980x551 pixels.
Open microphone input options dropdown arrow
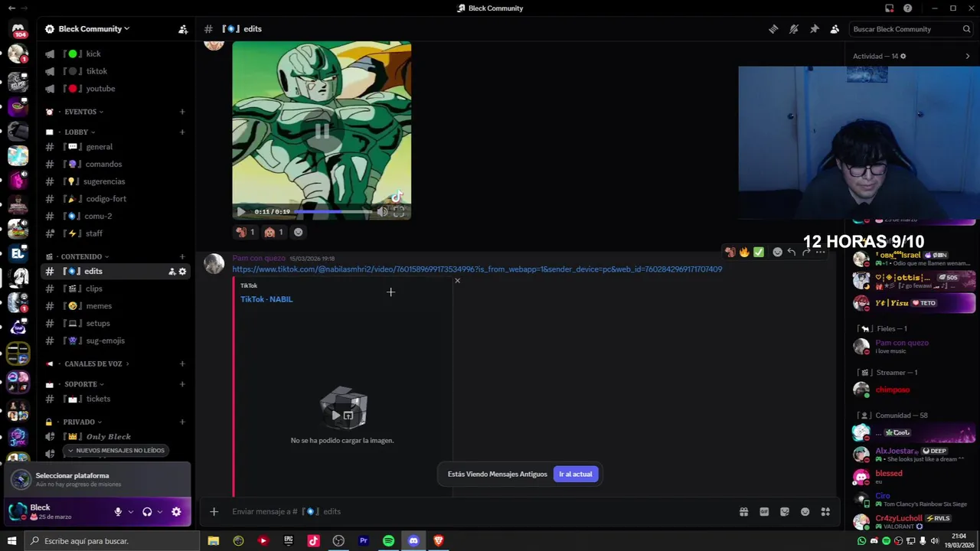[131, 512]
